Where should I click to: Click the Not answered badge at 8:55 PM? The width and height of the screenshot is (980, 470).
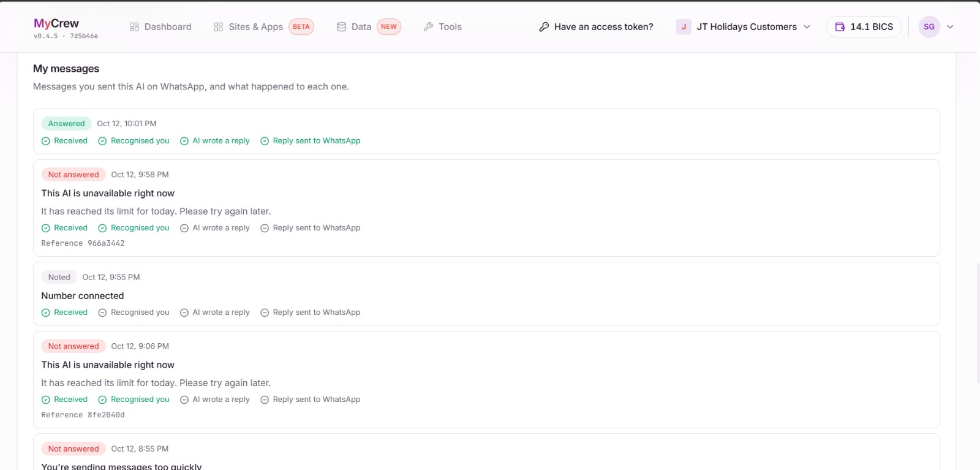tap(73, 449)
